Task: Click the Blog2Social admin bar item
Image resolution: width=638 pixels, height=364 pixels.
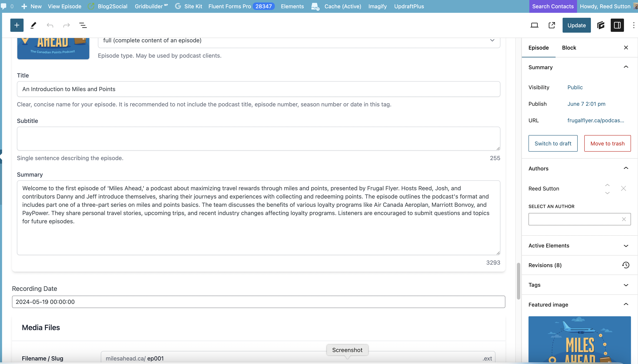Action: pyautogui.click(x=108, y=6)
